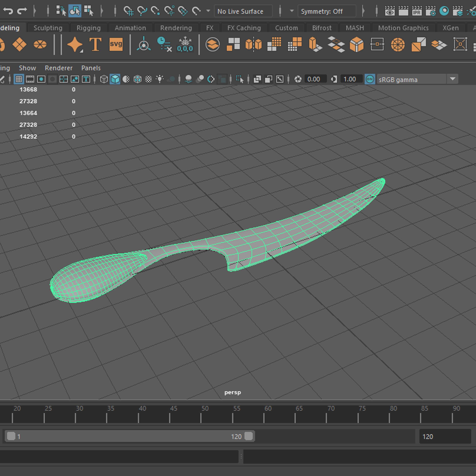
Task: Open the Show panel menu
Action: (x=27, y=68)
